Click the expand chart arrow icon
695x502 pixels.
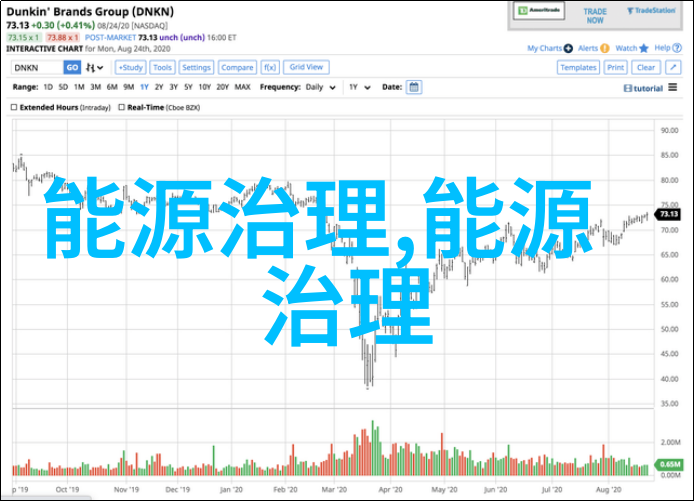673,67
